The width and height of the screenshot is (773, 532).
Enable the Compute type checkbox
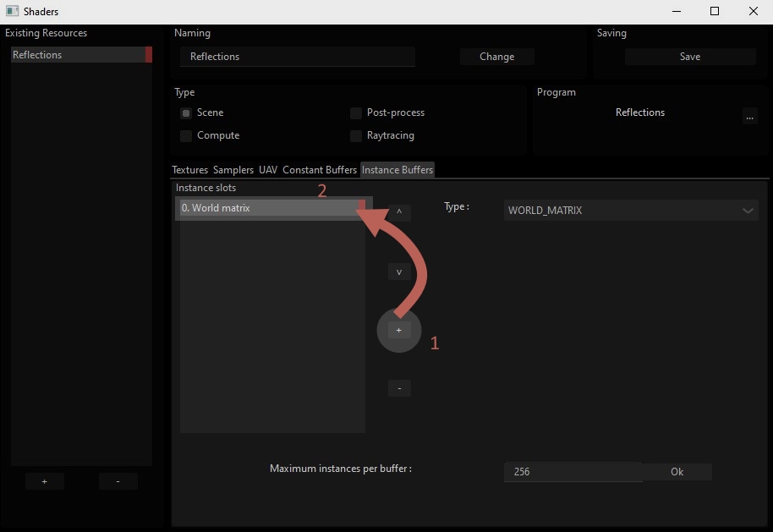pos(186,136)
